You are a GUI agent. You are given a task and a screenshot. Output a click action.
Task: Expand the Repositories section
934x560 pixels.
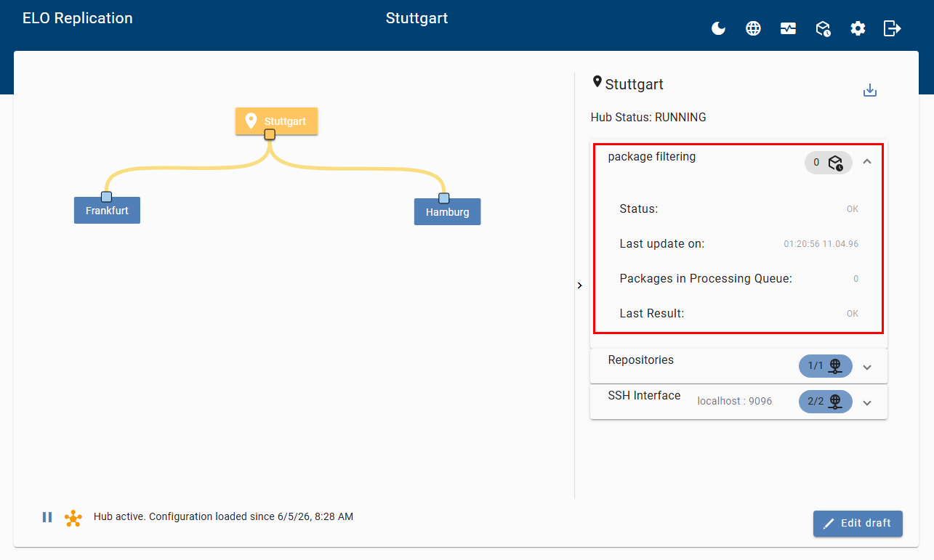[x=867, y=367]
